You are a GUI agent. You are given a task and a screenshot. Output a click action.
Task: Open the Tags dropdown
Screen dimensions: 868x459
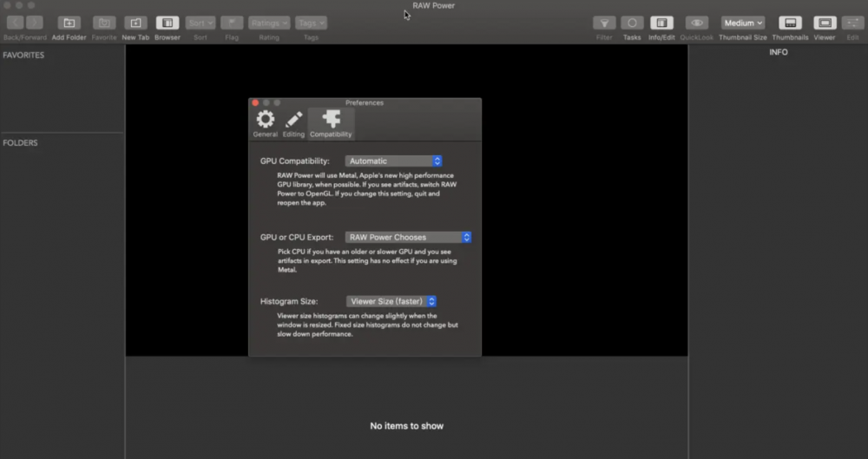click(311, 23)
